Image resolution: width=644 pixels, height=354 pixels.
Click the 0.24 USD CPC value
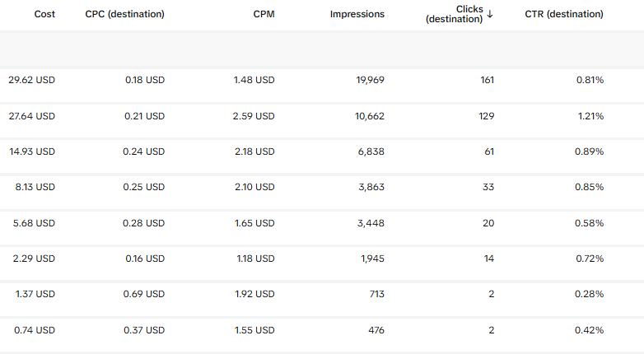click(x=144, y=151)
